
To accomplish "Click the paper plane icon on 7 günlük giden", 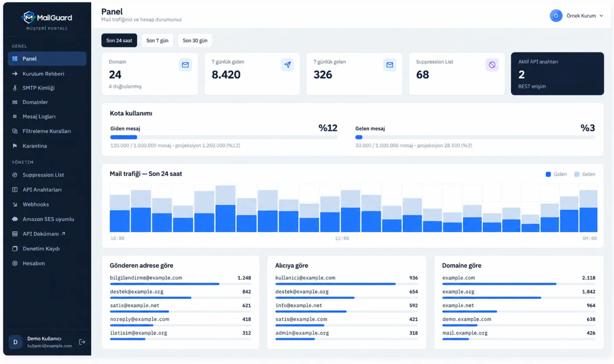I will click(x=287, y=65).
